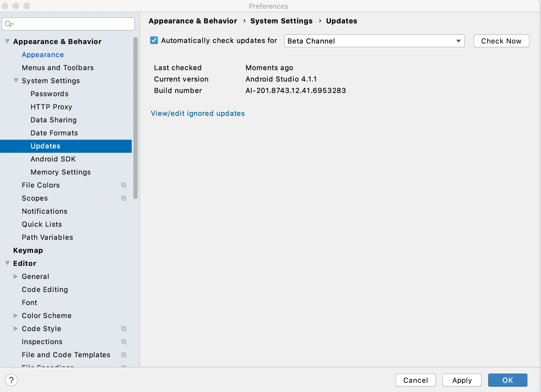
Task: Open View/edit ignored updates link
Action: pos(198,113)
